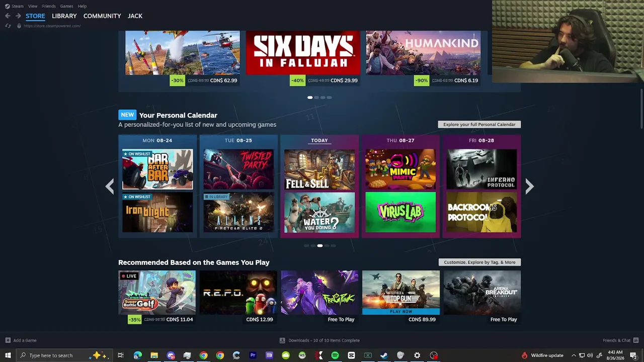Show previous days in Personal Calendar
The image size is (644, 362).
[110, 187]
